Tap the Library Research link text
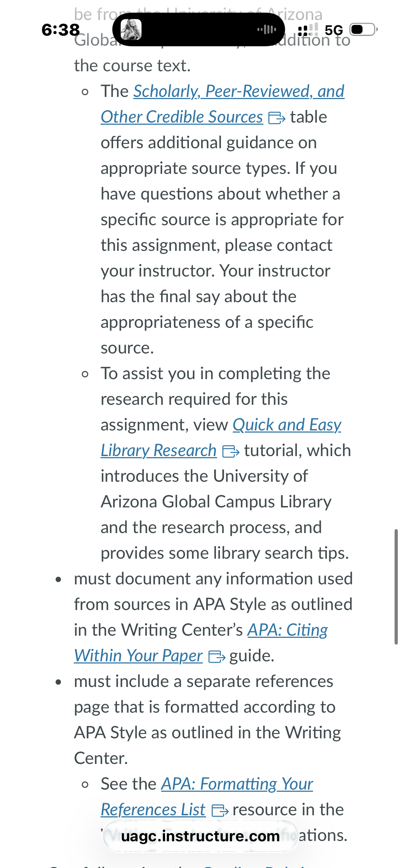Image resolution: width=401 pixels, height=868 pixels. point(159,450)
